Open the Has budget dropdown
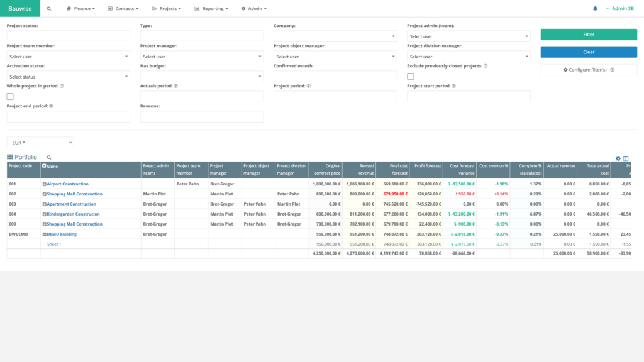Image resolution: width=644 pixels, height=362 pixels. (x=202, y=76)
